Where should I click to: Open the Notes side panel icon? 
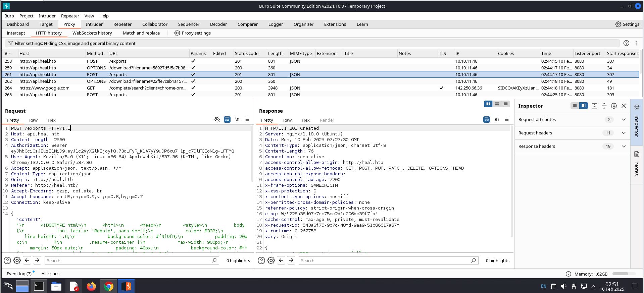pyautogui.click(x=637, y=154)
